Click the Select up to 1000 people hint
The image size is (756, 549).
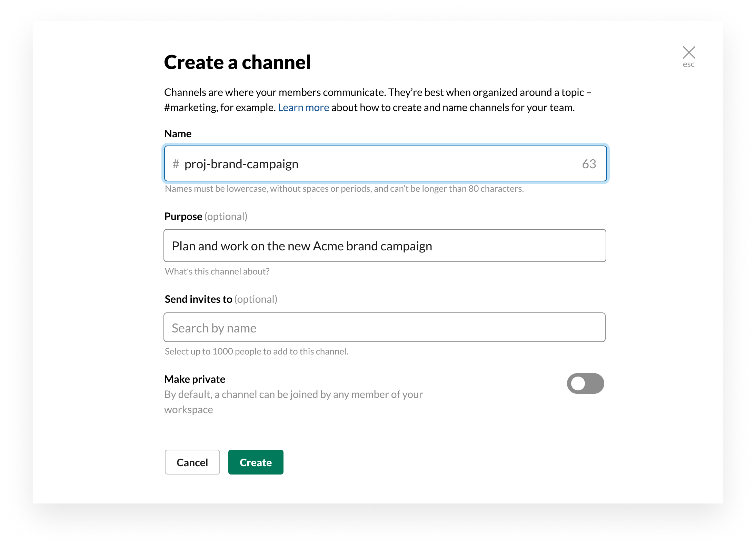[x=256, y=351]
